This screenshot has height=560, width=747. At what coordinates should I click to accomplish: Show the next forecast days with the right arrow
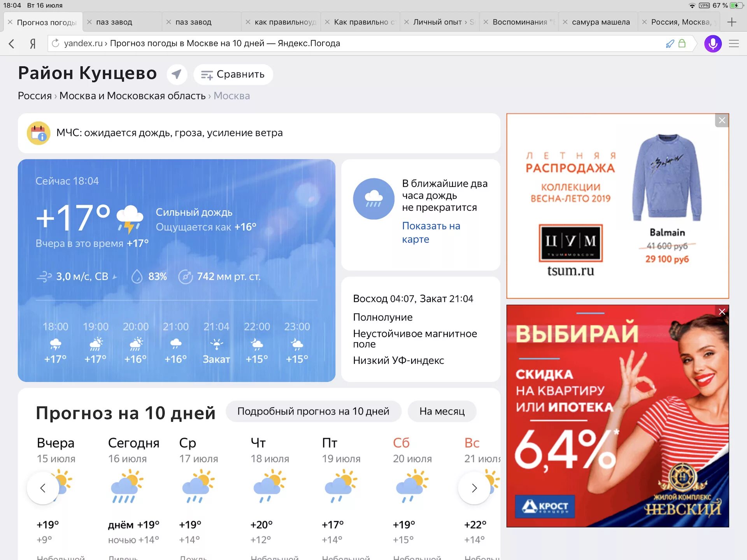(x=474, y=488)
